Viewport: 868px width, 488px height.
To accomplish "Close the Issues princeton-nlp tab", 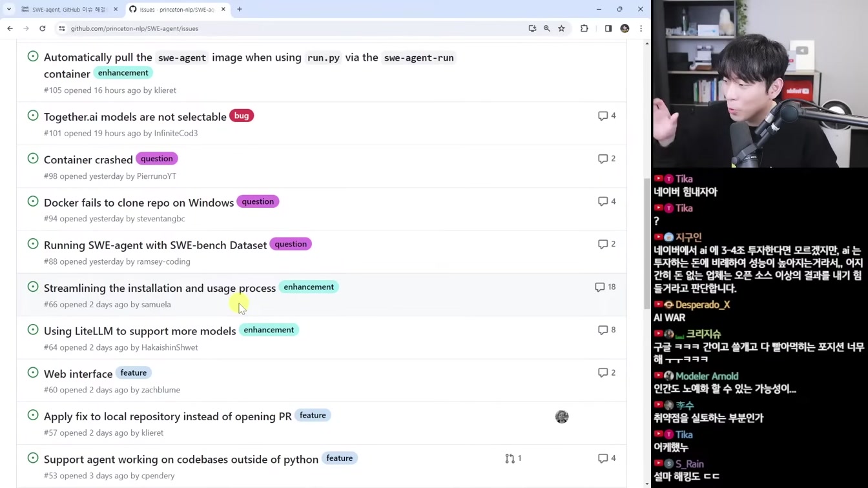I will point(223,9).
